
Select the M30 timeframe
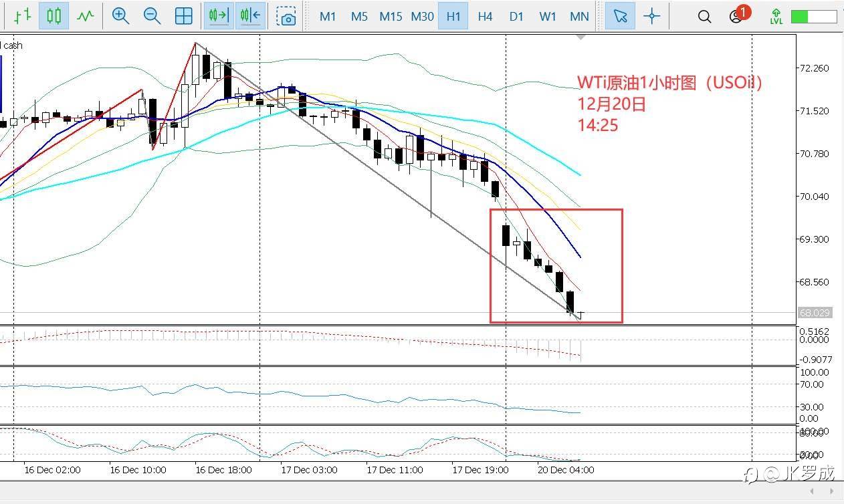click(422, 16)
